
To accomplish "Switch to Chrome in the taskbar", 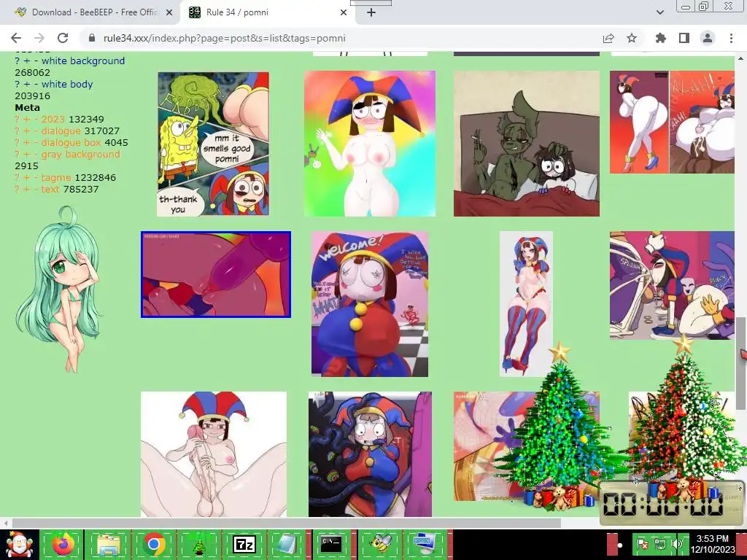I will 153,544.
